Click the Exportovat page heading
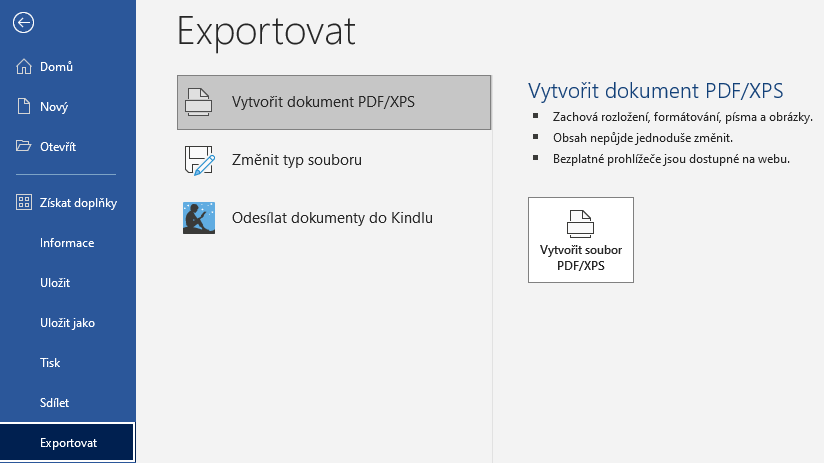Image resolution: width=824 pixels, height=463 pixels. click(x=266, y=32)
